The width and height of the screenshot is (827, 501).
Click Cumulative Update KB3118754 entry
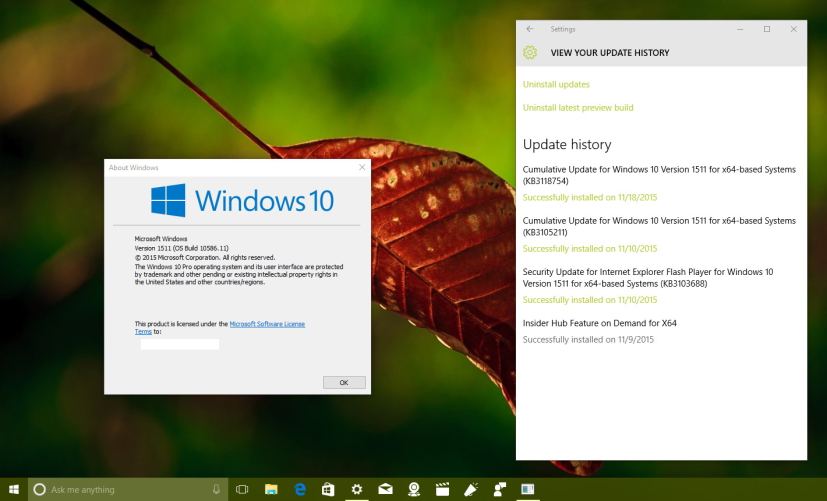pos(659,175)
